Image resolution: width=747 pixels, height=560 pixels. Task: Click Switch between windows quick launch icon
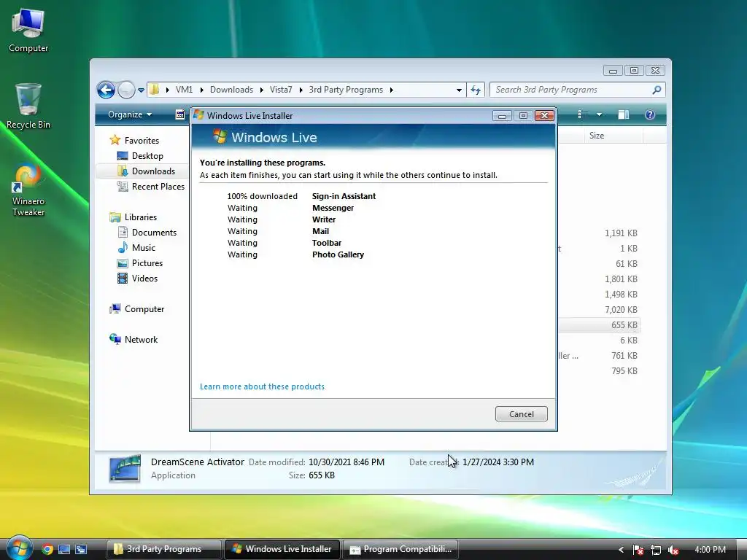pos(81,549)
